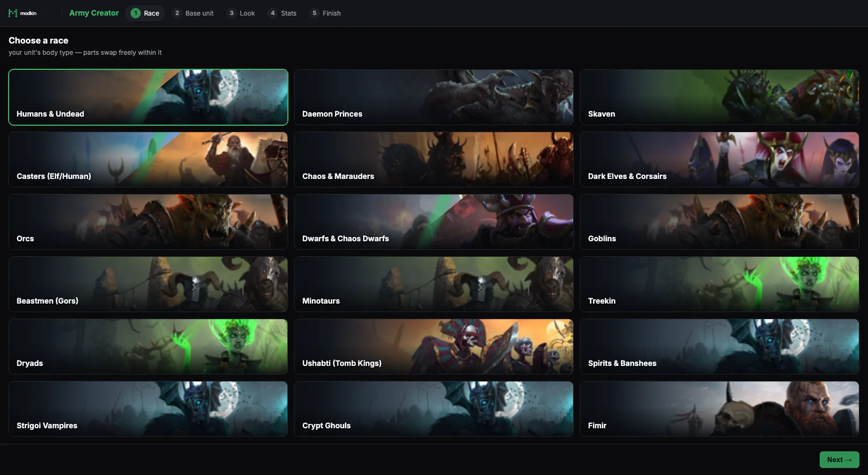Image resolution: width=868 pixels, height=475 pixels.
Task: Choose the Strigoi Vampires card
Action: (x=148, y=409)
